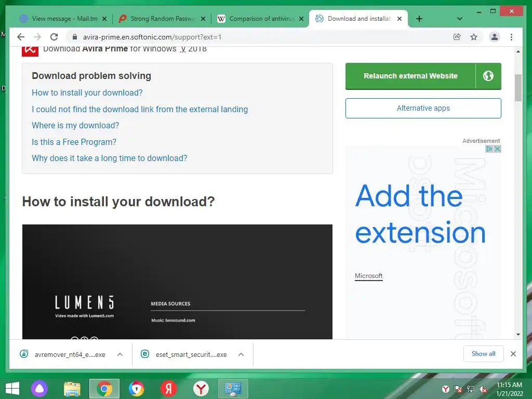Screen dimensions: 532x399
Task: Open Chrome's three-dot menu
Action: click(x=511, y=37)
